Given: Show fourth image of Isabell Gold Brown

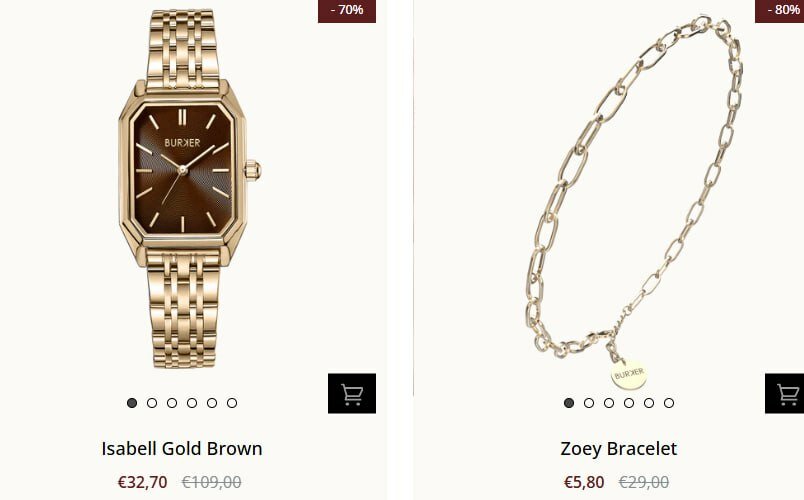Looking at the screenshot, I should pyautogui.click(x=192, y=403).
